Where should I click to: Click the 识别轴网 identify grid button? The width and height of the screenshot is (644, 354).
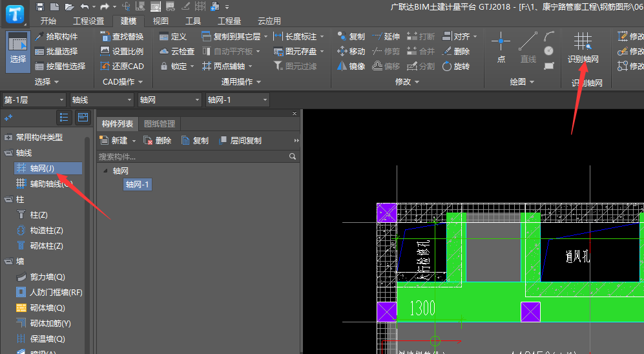tap(583, 48)
